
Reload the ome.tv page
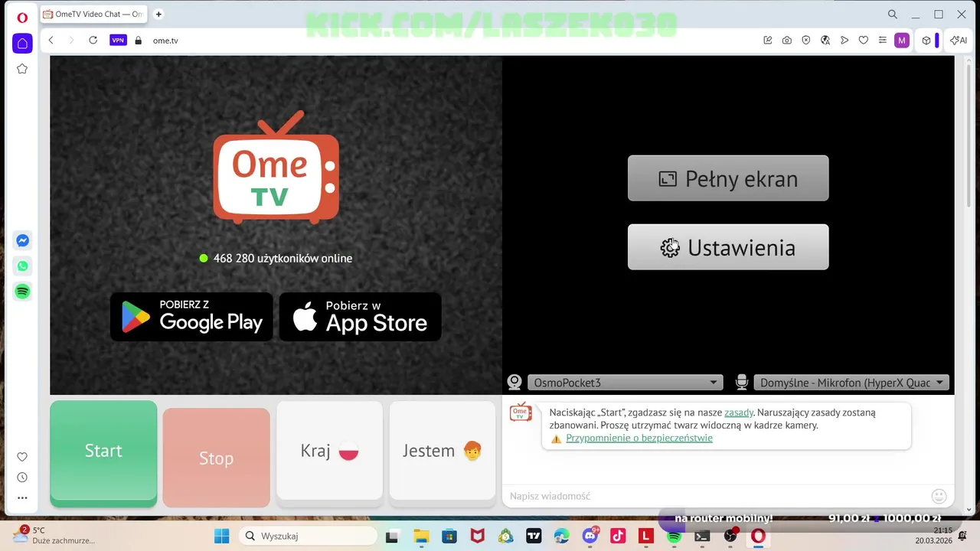pos(93,41)
